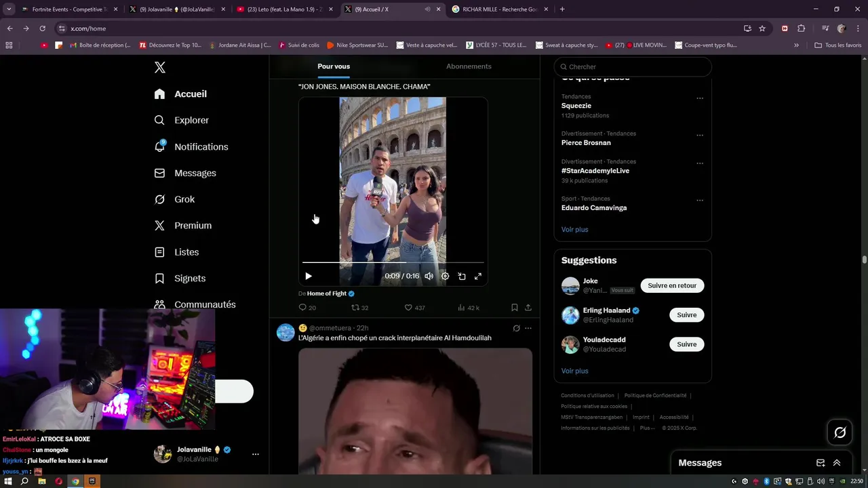Viewport: 868px width, 488px height.
Task: Open Listes in the sidebar
Action: pos(176,252)
